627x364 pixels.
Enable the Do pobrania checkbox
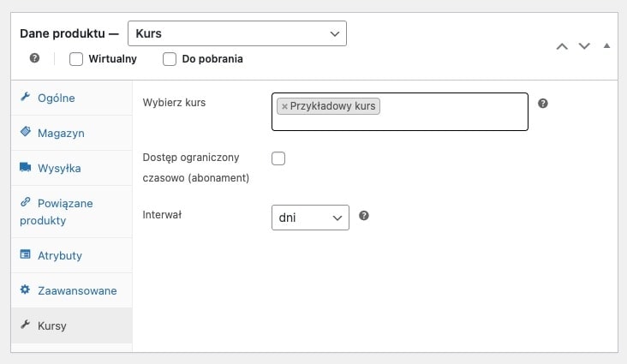pos(170,59)
